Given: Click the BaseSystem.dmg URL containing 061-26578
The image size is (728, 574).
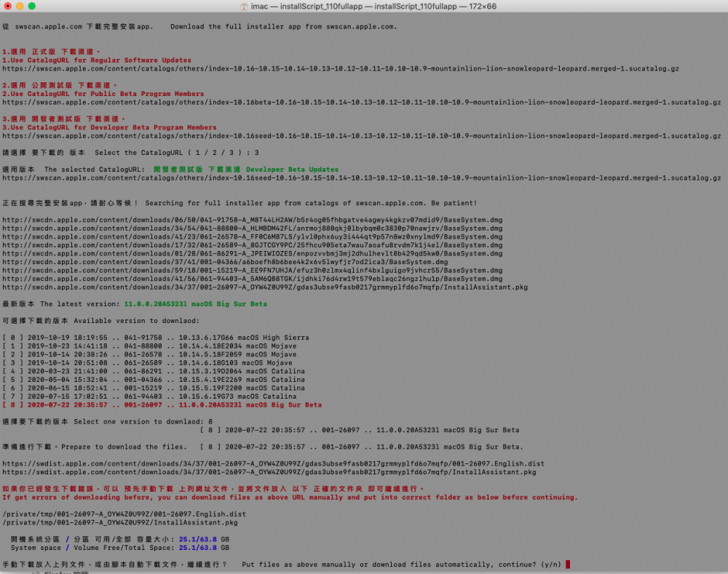Looking at the screenshot, I should tap(253, 236).
